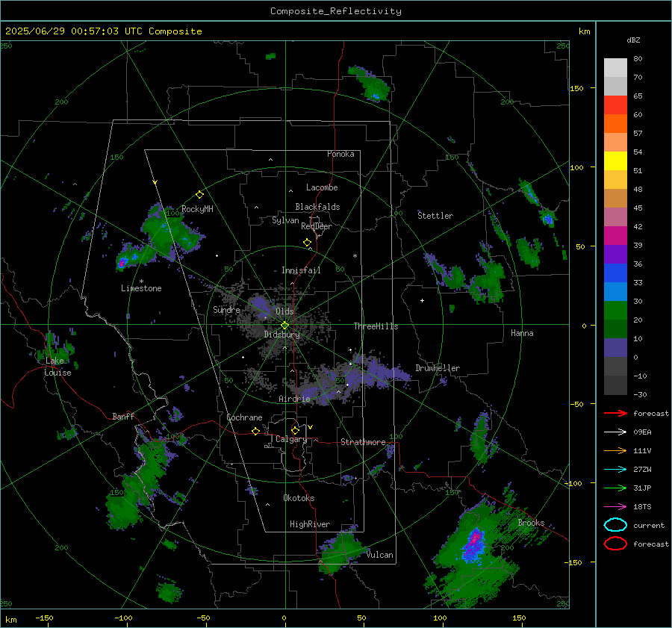Click the Drumheller town label
This screenshot has height=628, width=672.
coord(438,368)
